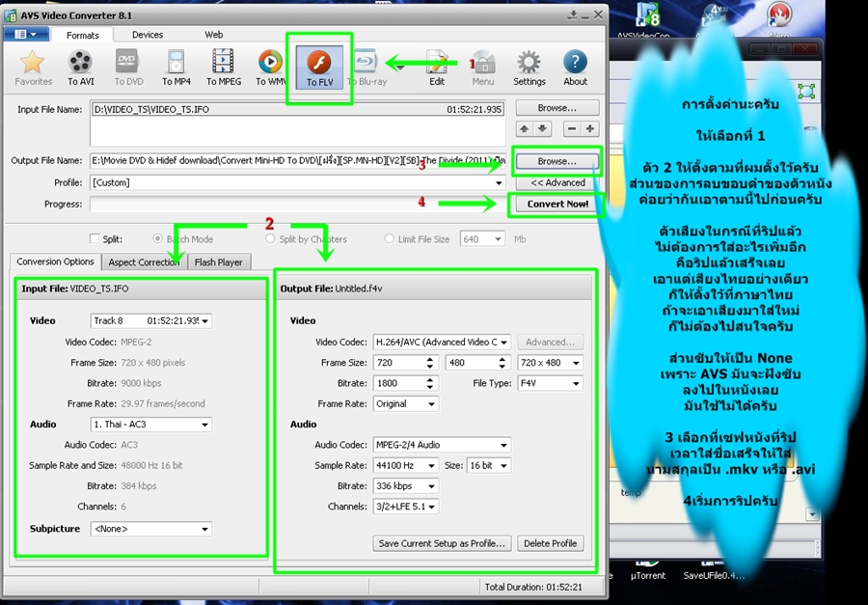Select the To Blu-ray format icon
This screenshot has height=605, width=868.
(x=366, y=68)
